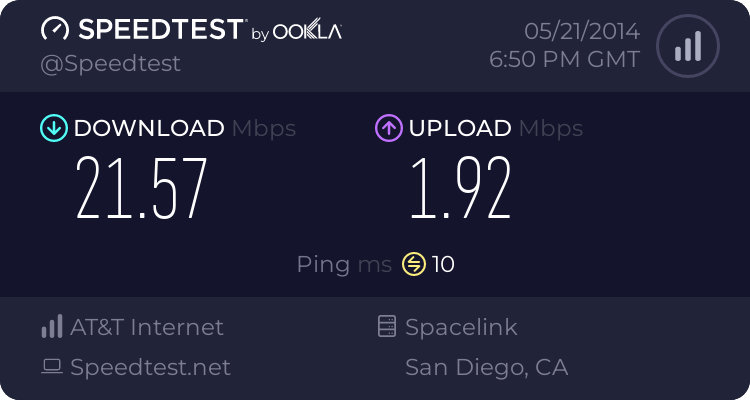Click the purple upload arrow icon
Screen dimensions: 750x400
[x=388, y=128]
